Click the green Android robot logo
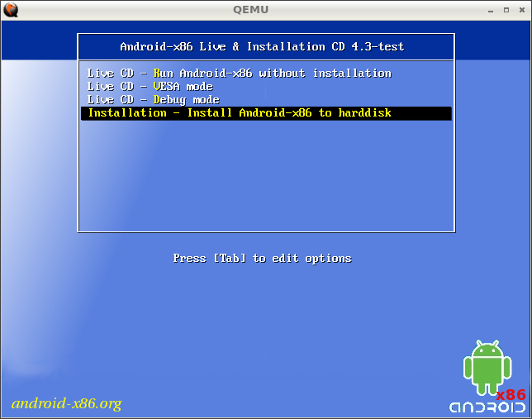 [487, 368]
